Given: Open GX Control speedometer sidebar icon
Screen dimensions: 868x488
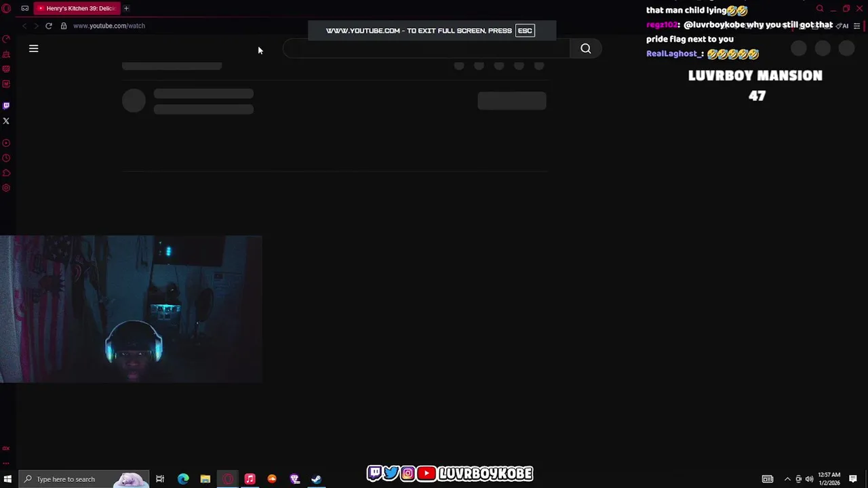Looking at the screenshot, I should pos(6,39).
